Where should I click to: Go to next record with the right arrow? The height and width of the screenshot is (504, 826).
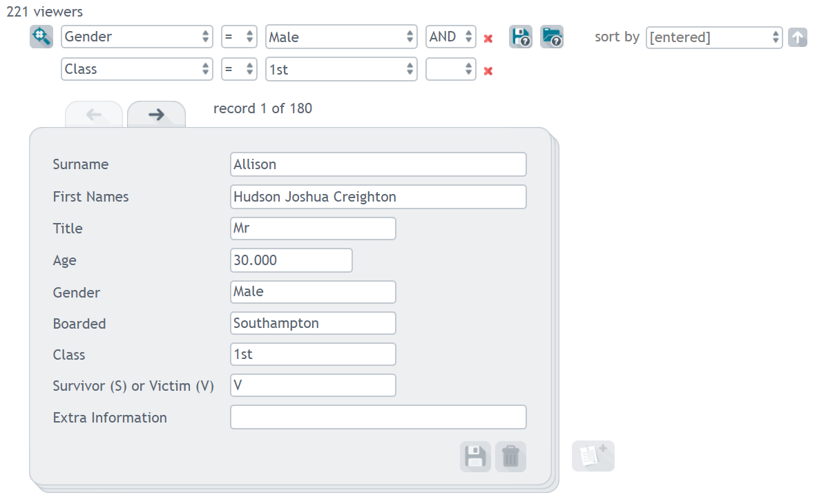pyautogui.click(x=157, y=115)
